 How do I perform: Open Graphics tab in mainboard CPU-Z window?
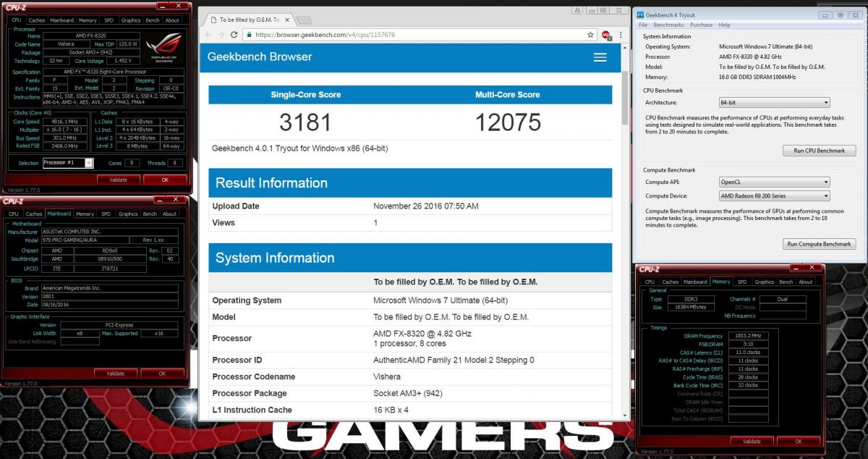pos(128,214)
